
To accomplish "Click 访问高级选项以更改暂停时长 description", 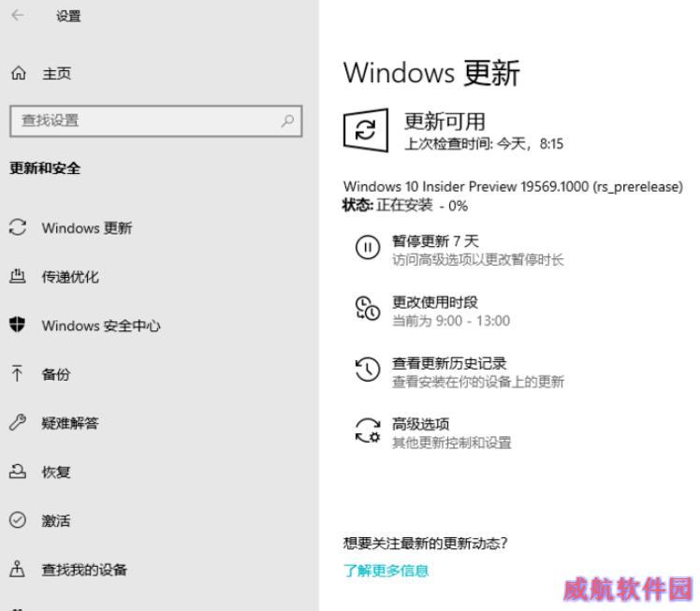I will click(478, 259).
